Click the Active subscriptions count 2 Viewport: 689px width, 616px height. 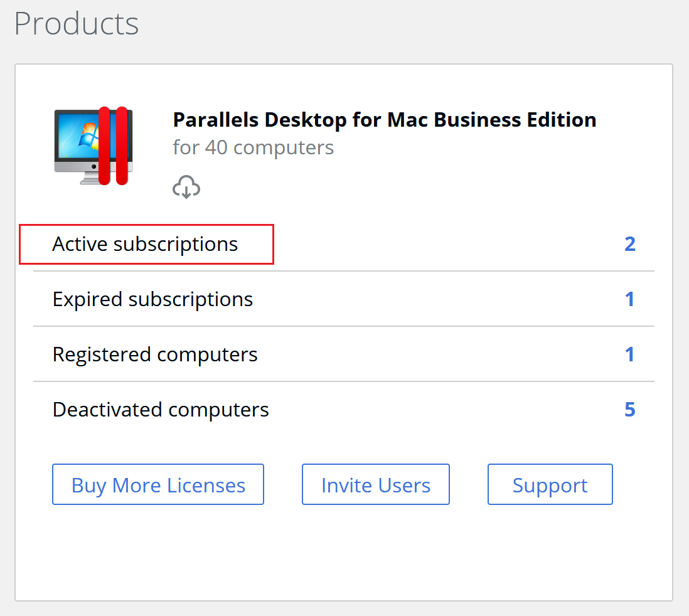630,244
